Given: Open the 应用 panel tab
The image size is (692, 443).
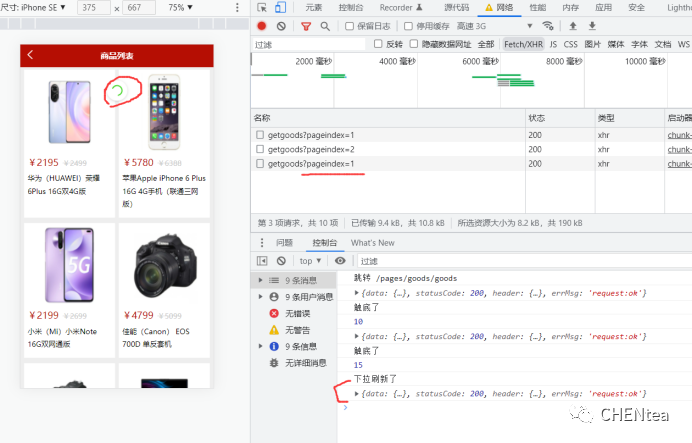Looking at the screenshot, I should (603, 8).
